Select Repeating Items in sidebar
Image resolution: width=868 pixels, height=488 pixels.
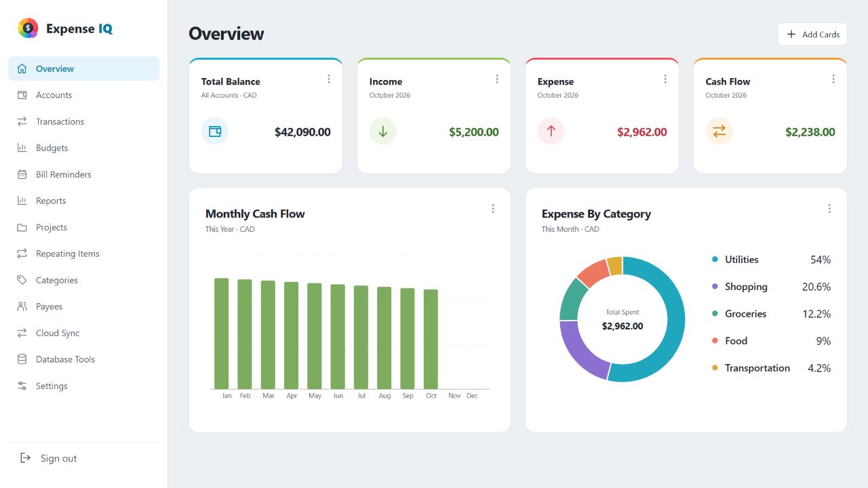84,253
